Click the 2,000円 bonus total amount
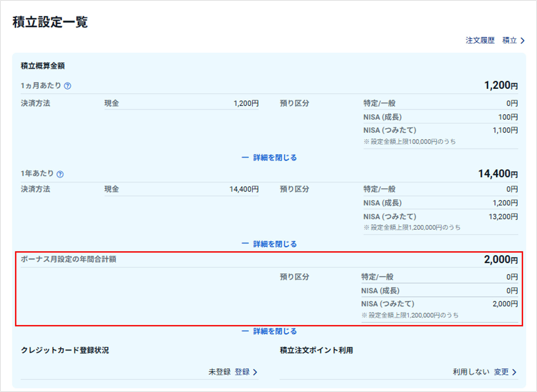Image resolution: width=537 pixels, height=392 pixels. [x=501, y=259]
